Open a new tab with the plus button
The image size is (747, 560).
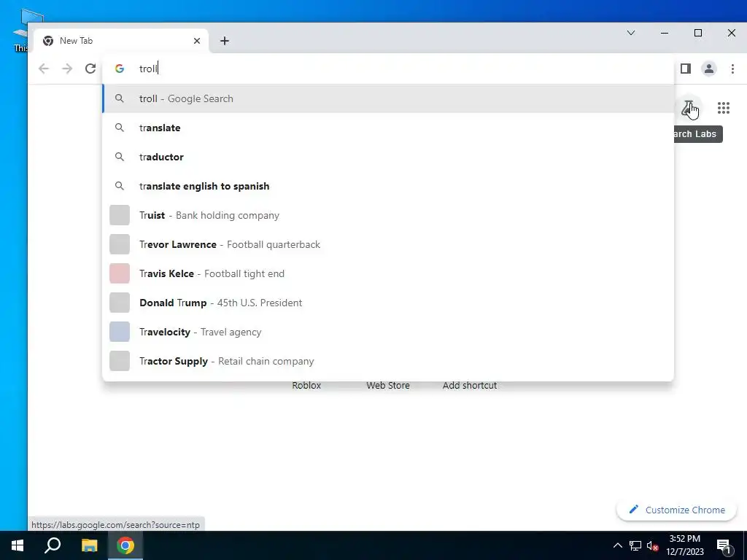pos(225,41)
